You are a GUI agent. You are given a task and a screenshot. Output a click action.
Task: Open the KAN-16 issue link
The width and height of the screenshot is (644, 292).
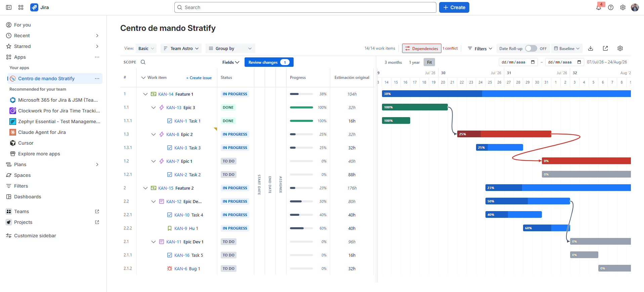click(182, 255)
